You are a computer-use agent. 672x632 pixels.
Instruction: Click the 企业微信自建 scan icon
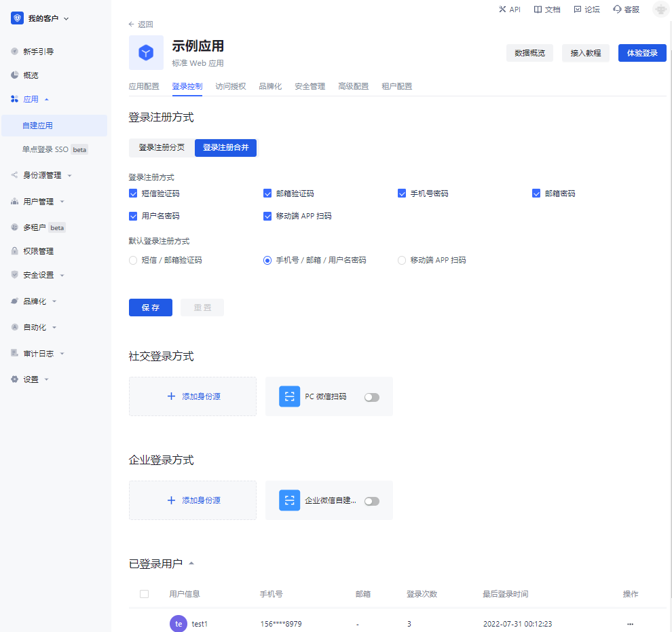coord(290,500)
